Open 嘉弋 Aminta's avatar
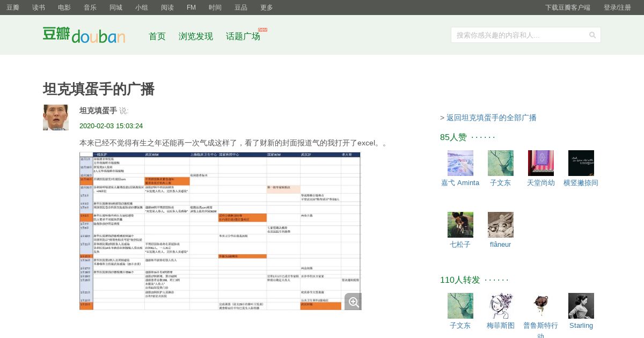This screenshot has height=338, width=644. click(x=460, y=163)
